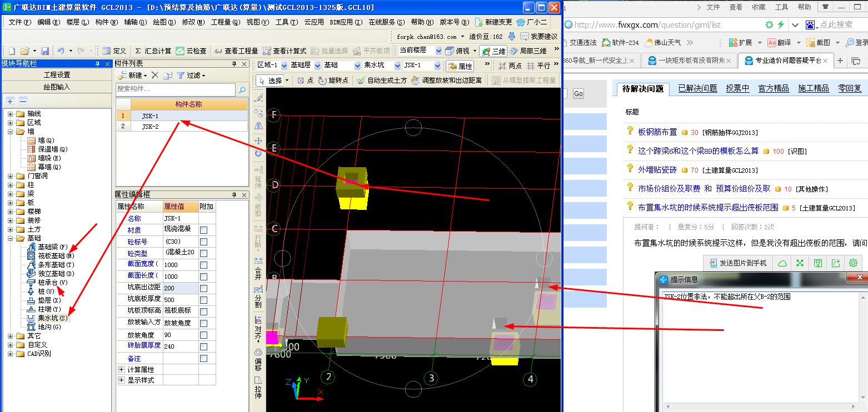Click the undo arrow icon
The height and width of the screenshot is (412, 868).
[61, 51]
